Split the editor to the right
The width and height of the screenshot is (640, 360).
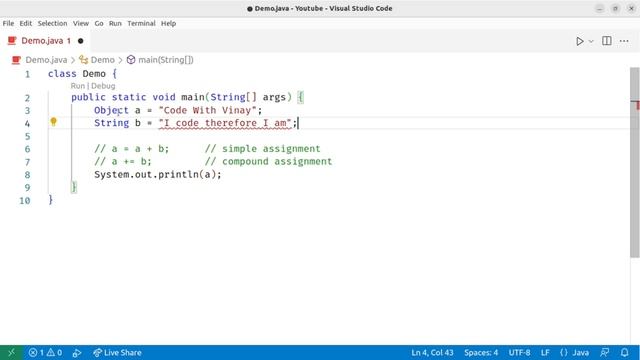pyautogui.click(x=607, y=41)
